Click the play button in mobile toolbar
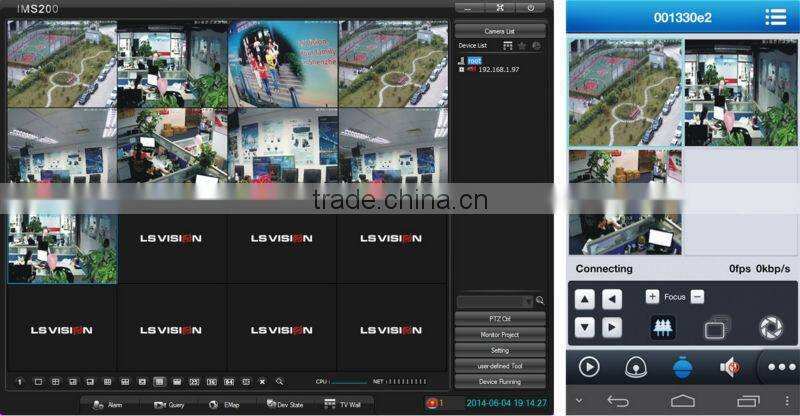This screenshot has height=416, width=800. coord(589,367)
